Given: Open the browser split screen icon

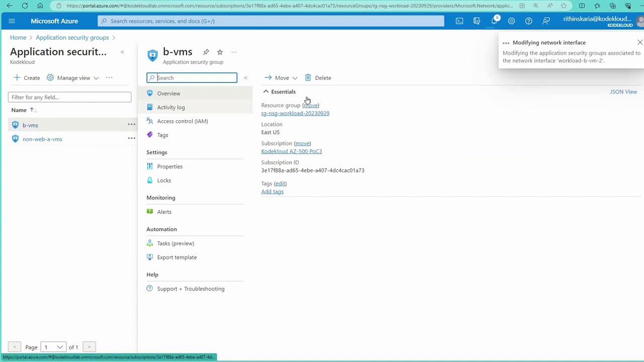Looking at the screenshot, I should click(582, 6).
